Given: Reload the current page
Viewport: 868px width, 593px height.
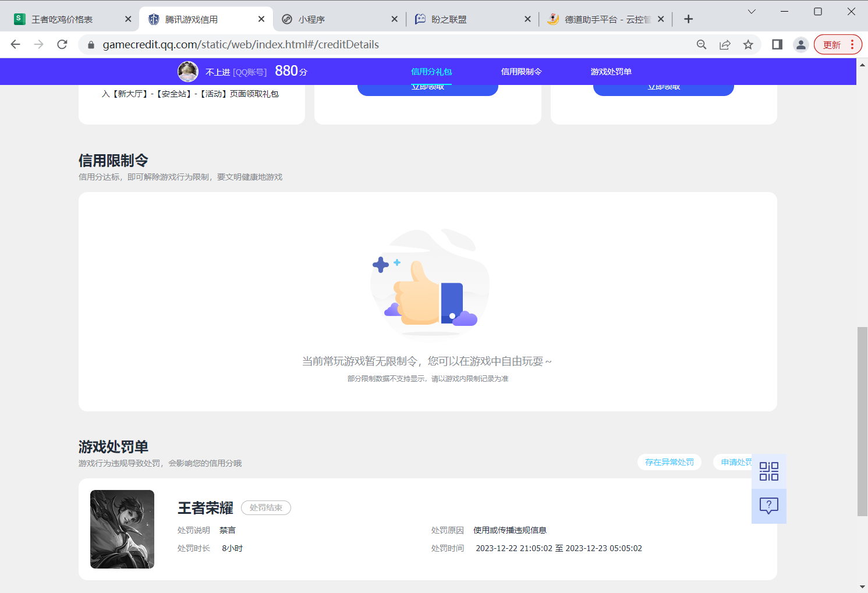Looking at the screenshot, I should point(62,44).
